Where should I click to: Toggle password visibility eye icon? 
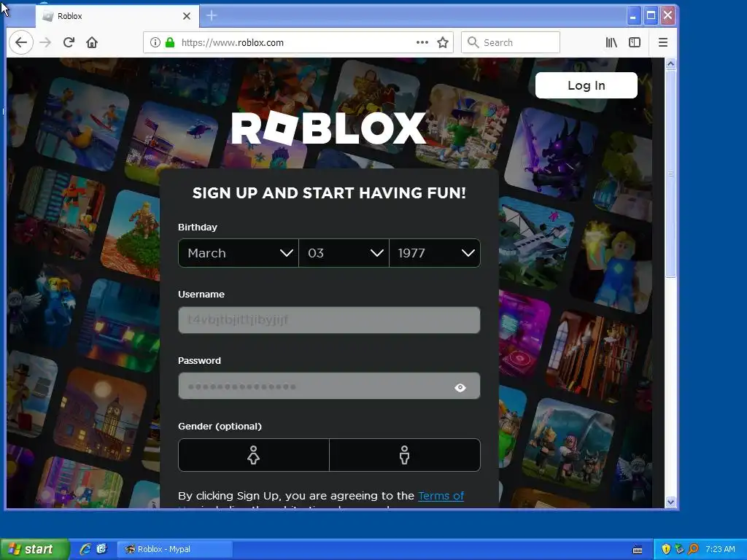pos(460,387)
